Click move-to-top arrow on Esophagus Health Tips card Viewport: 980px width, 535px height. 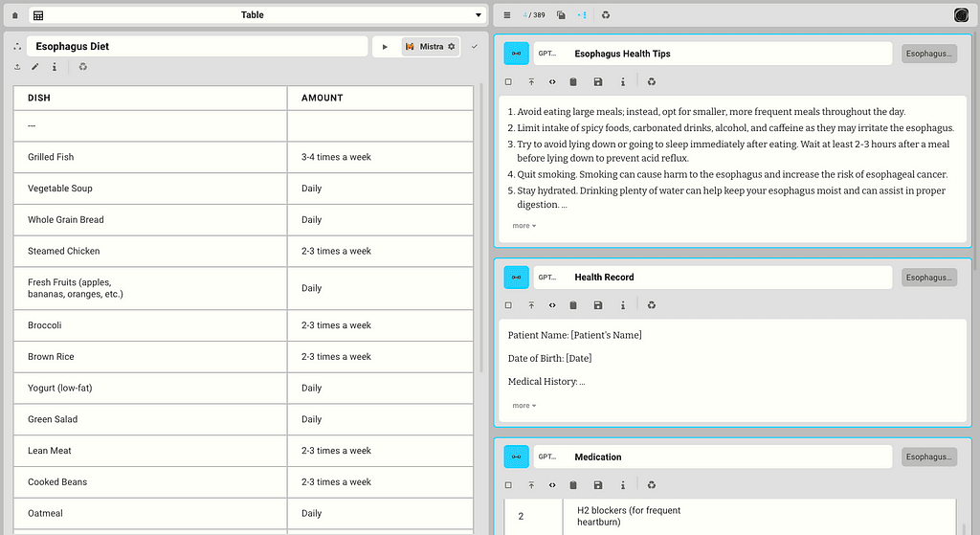point(531,82)
